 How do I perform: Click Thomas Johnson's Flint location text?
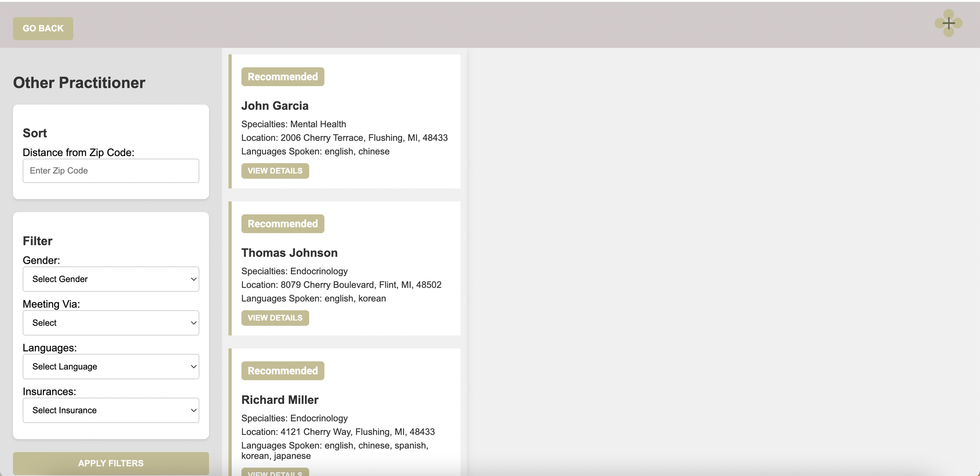point(341,285)
